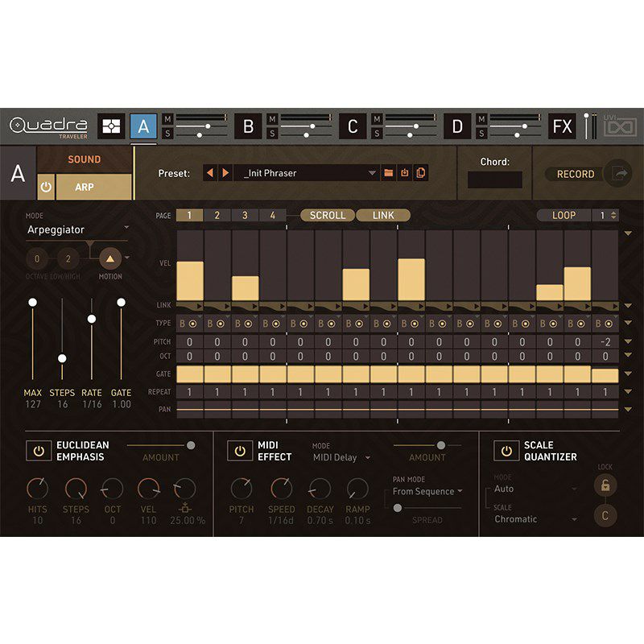Viewport: 644px width, 644px height.
Task: Click the copy preset icon
Action: click(420, 173)
